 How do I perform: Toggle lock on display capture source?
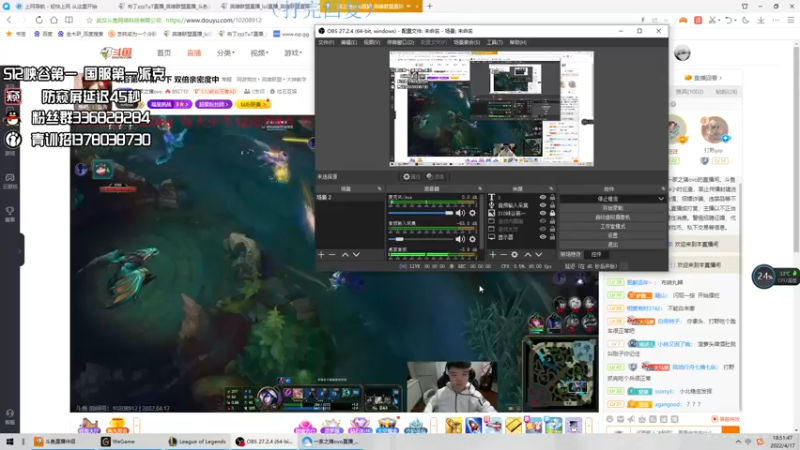click(x=552, y=237)
